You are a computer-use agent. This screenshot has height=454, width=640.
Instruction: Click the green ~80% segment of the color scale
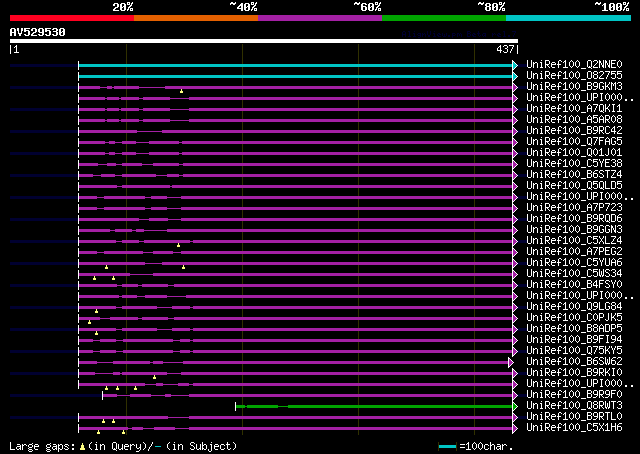pyautogui.click(x=443, y=18)
